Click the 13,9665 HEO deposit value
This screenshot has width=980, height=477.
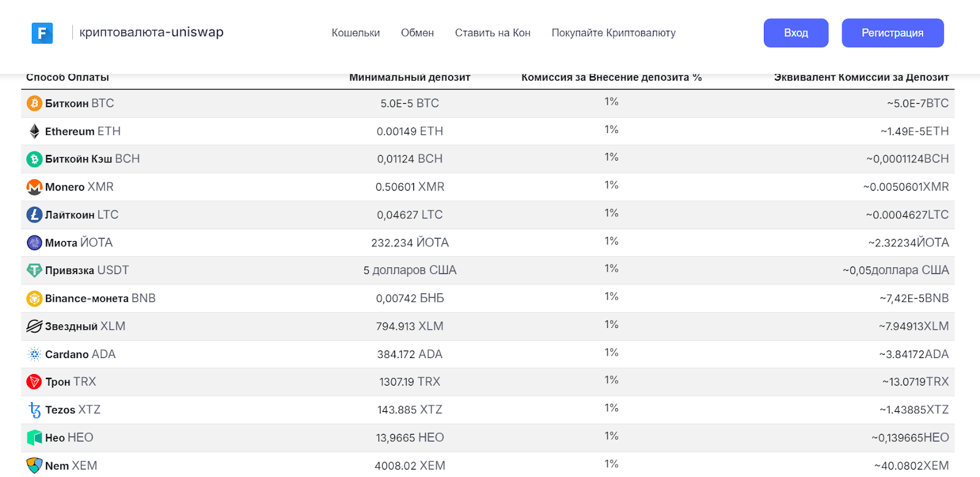[410, 438]
